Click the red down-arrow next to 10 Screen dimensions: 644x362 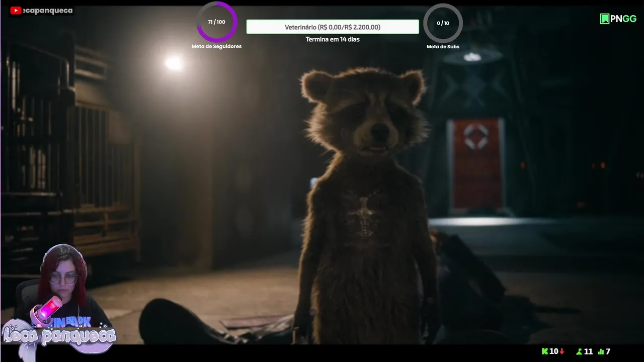561,351
